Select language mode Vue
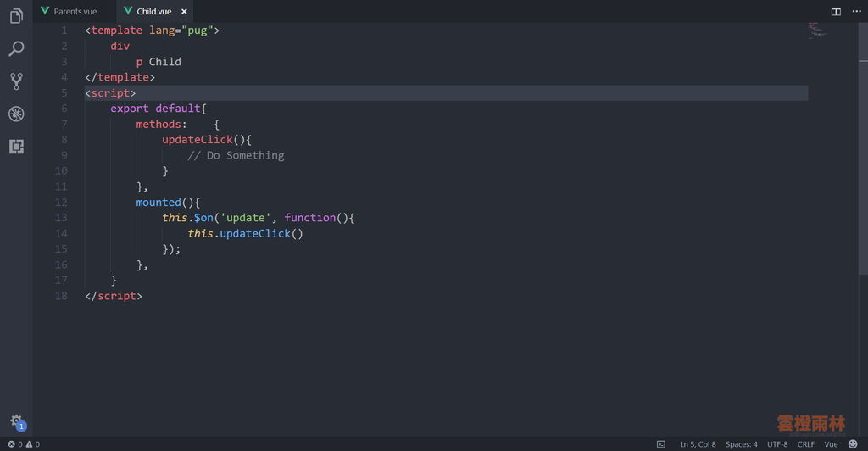The height and width of the screenshot is (451, 868). [831, 444]
